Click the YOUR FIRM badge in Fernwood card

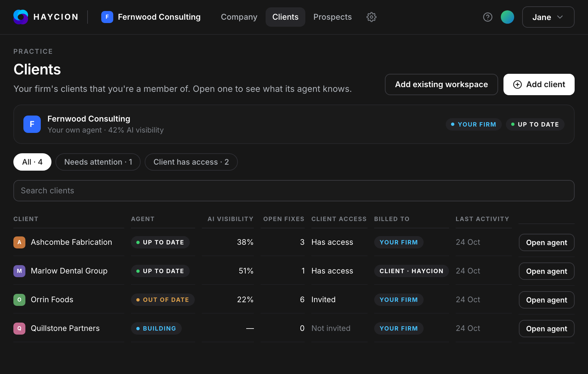pos(474,124)
